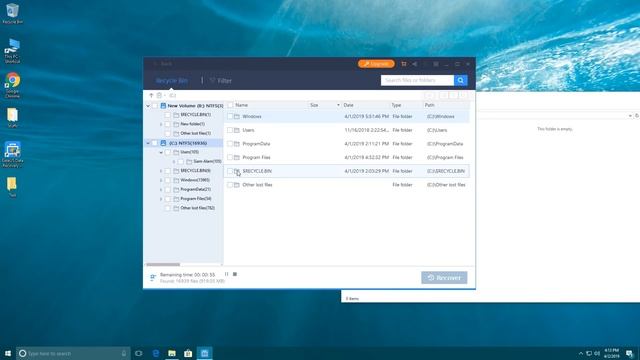This screenshot has width=640, height=360.
Task: Select the ProgramData folder name in file list
Action: click(256, 144)
